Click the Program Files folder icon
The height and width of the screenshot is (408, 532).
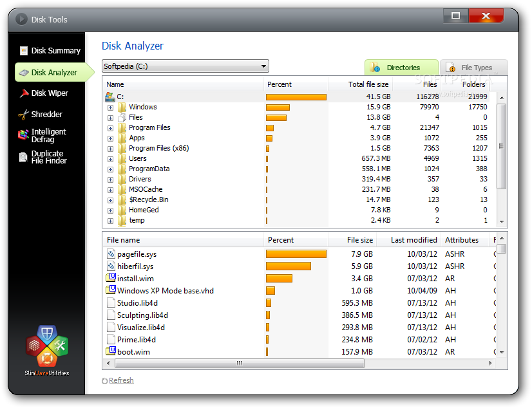(122, 128)
